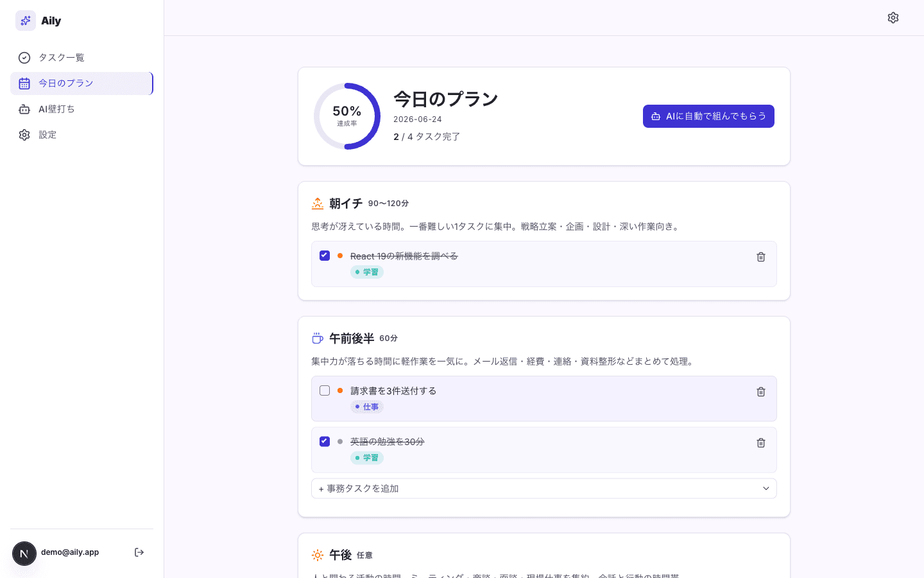Click the robot icon on the AI auto-plan button

pyautogui.click(x=656, y=116)
